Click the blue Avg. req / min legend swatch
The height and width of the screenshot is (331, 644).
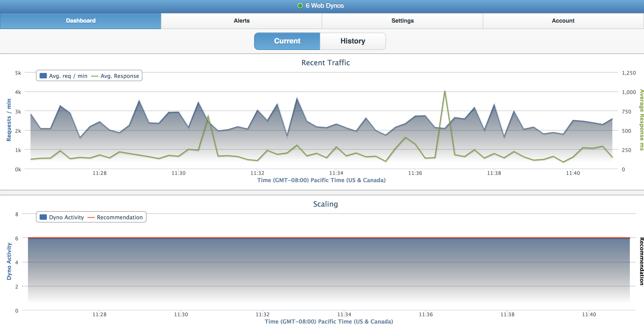click(x=43, y=76)
